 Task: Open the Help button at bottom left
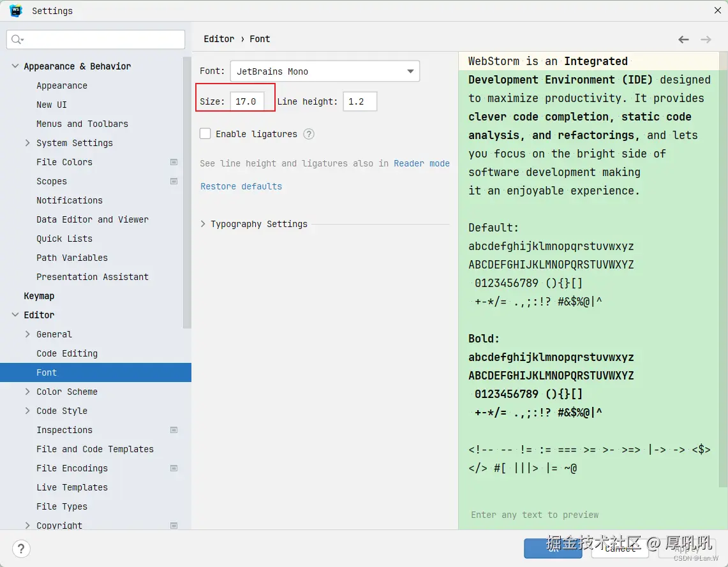pyautogui.click(x=21, y=549)
